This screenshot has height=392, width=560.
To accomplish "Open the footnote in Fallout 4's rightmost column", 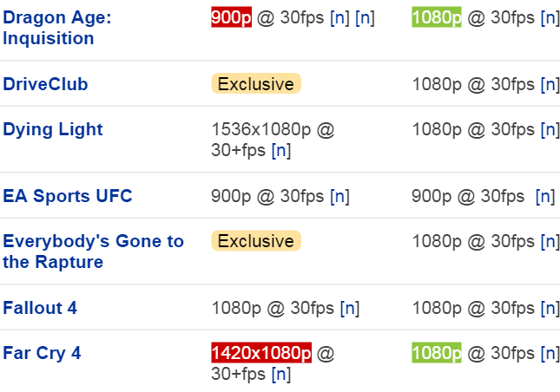I will [550, 308].
